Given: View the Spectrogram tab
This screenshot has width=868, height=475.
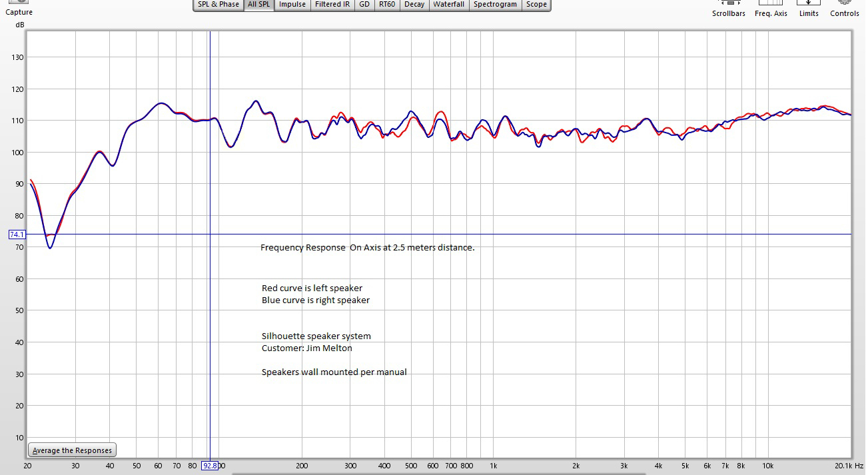Looking at the screenshot, I should click(495, 5).
